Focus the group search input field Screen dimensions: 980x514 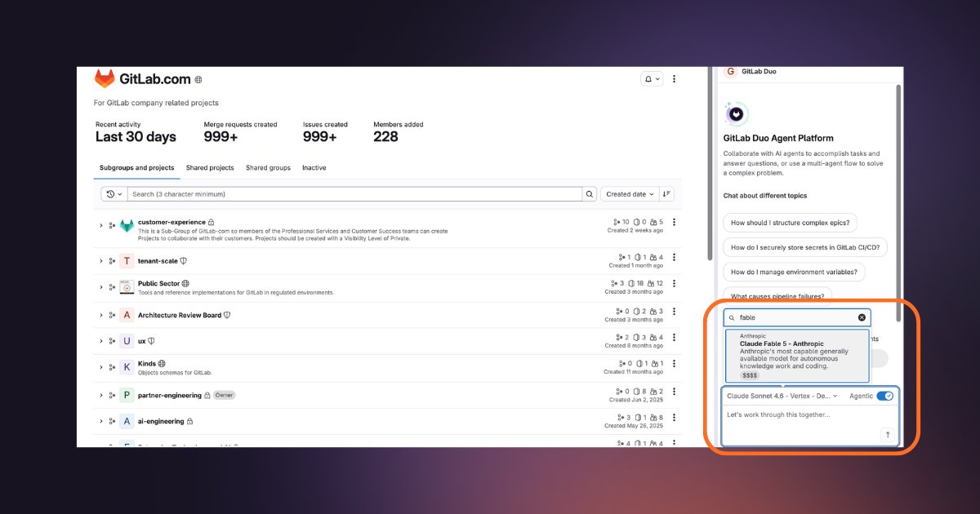(354, 194)
